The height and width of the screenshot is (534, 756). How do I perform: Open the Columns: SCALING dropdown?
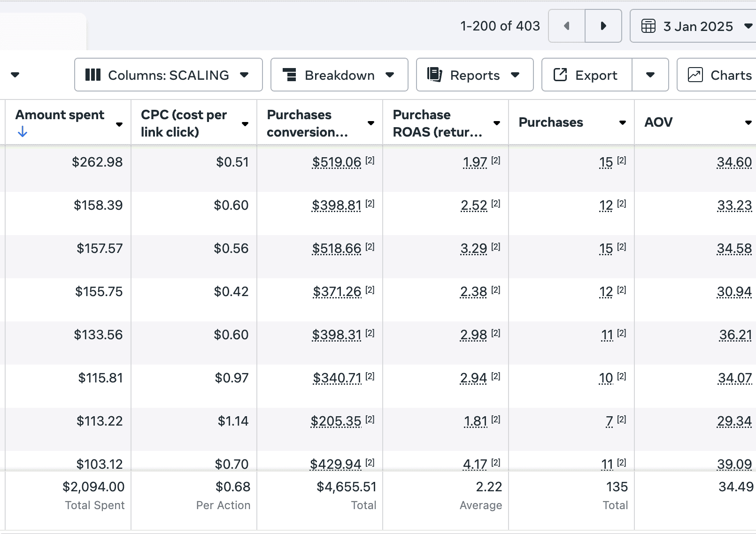tap(168, 75)
